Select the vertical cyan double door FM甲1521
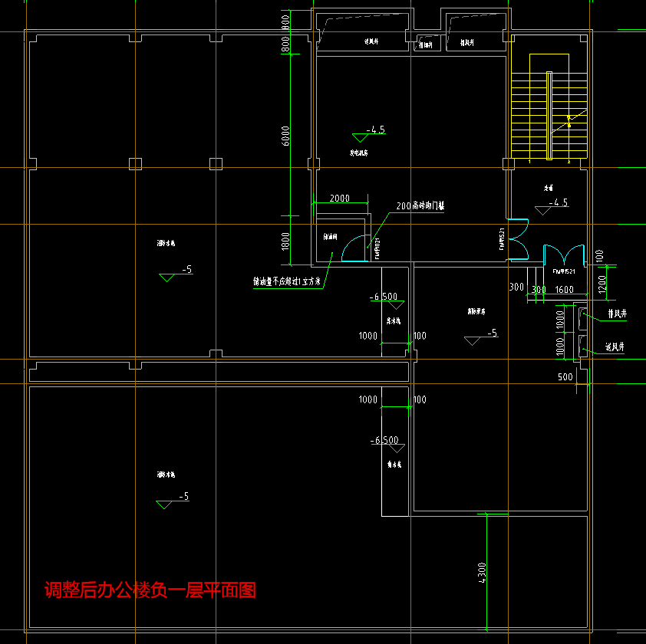 coord(517,239)
